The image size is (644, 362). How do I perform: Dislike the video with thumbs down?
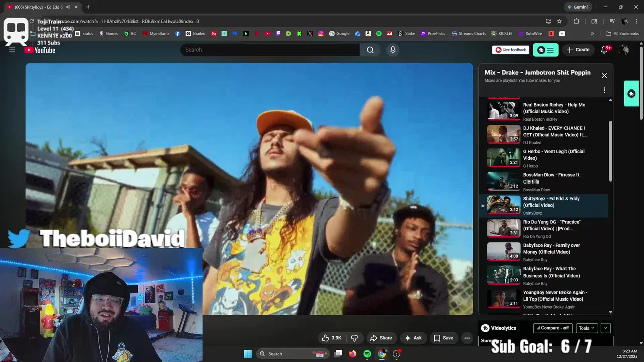354,338
